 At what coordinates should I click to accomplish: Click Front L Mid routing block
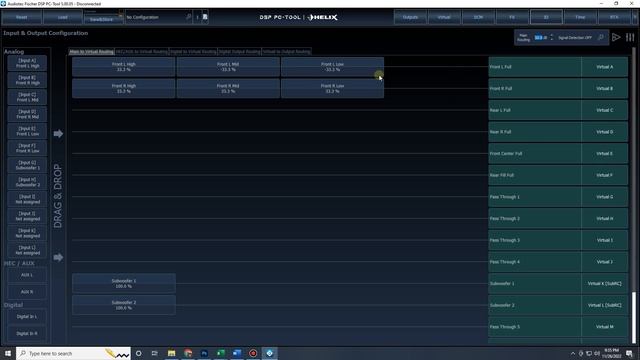tap(228, 67)
